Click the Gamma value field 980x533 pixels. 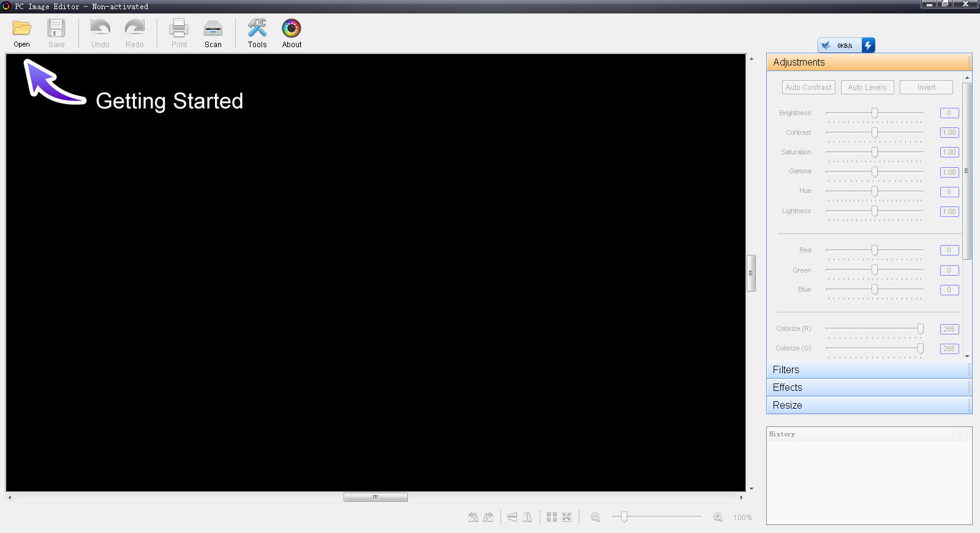click(949, 172)
